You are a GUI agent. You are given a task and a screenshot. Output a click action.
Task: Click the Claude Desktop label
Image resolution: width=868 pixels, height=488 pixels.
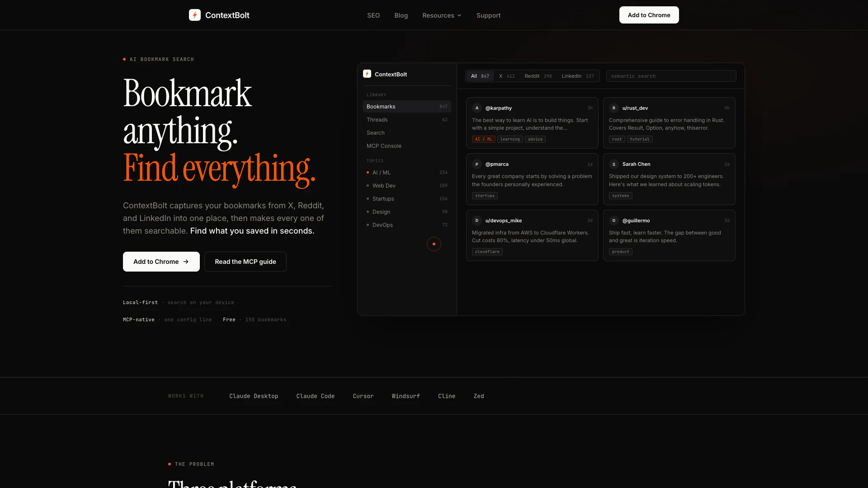254,396
